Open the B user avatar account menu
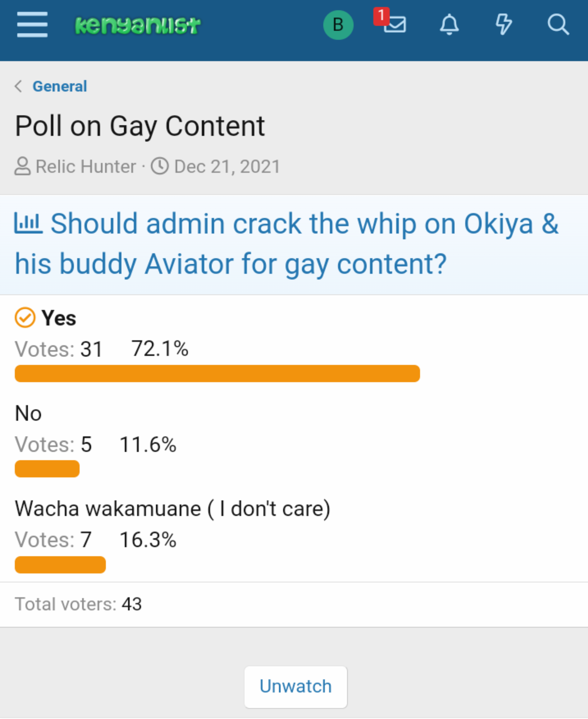The width and height of the screenshot is (588, 719). (x=338, y=25)
